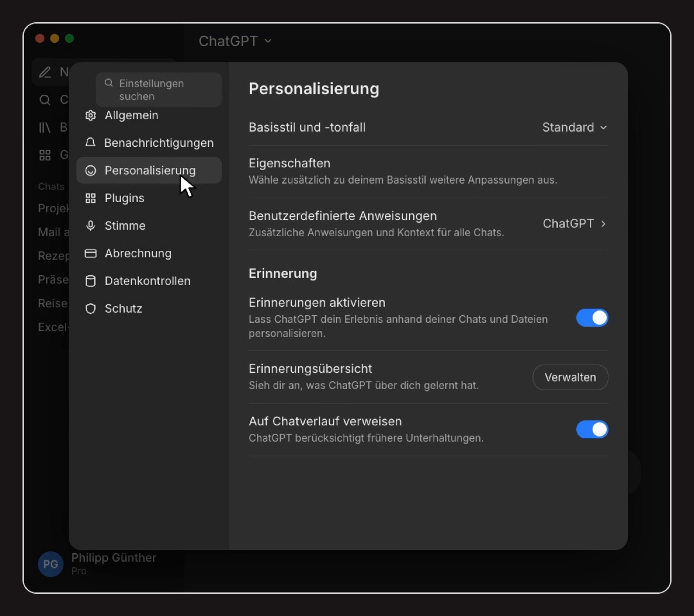Click the Einstellungen suchen search field

click(x=159, y=89)
